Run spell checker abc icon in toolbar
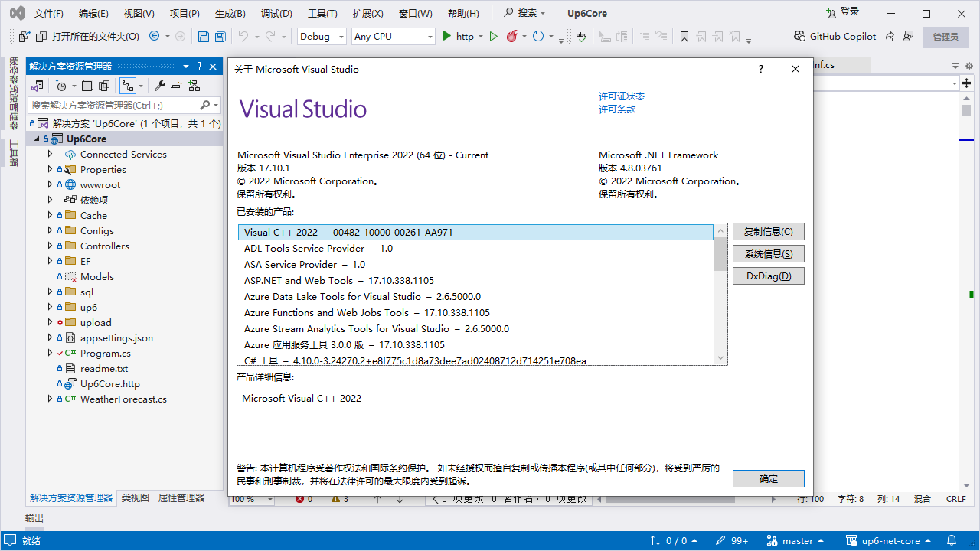980x551 pixels. click(x=582, y=36)
